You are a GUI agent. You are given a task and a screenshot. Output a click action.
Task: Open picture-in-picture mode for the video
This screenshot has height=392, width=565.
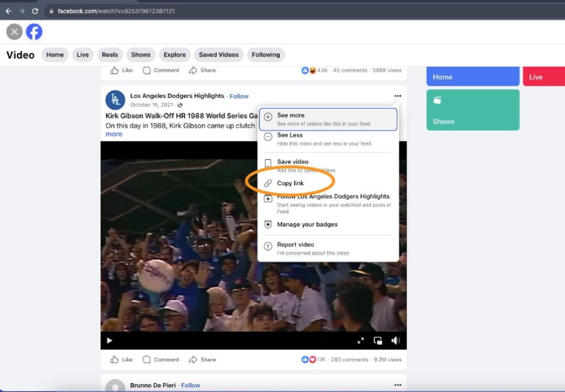tap(377, 340)
